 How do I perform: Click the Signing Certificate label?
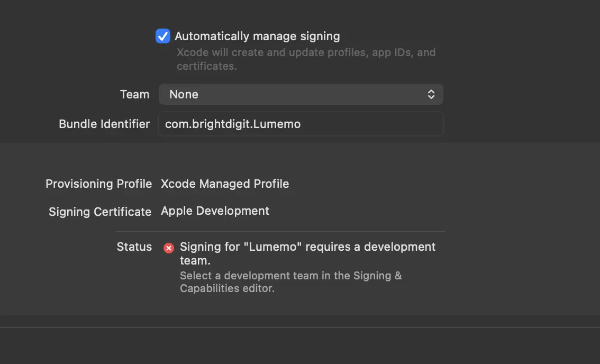point(99,211)
